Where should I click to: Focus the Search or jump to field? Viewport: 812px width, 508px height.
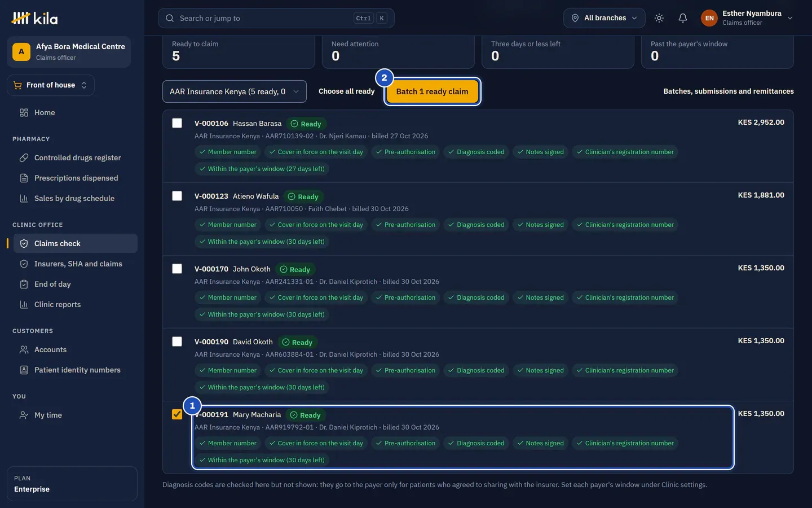click(x=276, y=18)
